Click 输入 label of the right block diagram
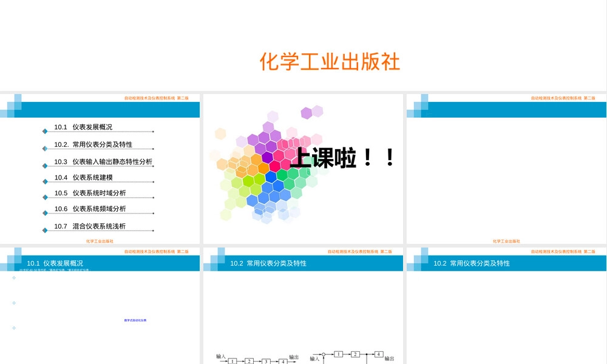607x364 pixels. coord(314,359)
